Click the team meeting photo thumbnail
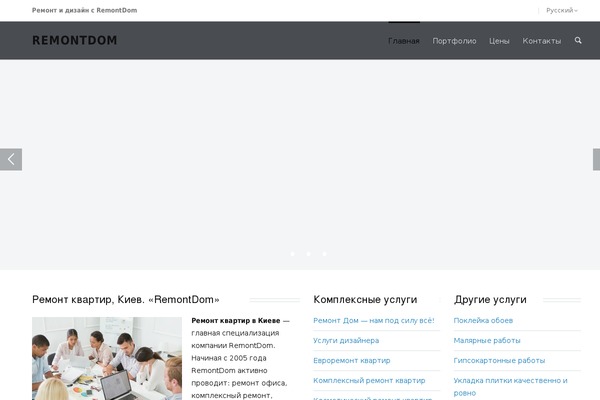This screenshot has height=400, width=600. click(x=107, y=358)
